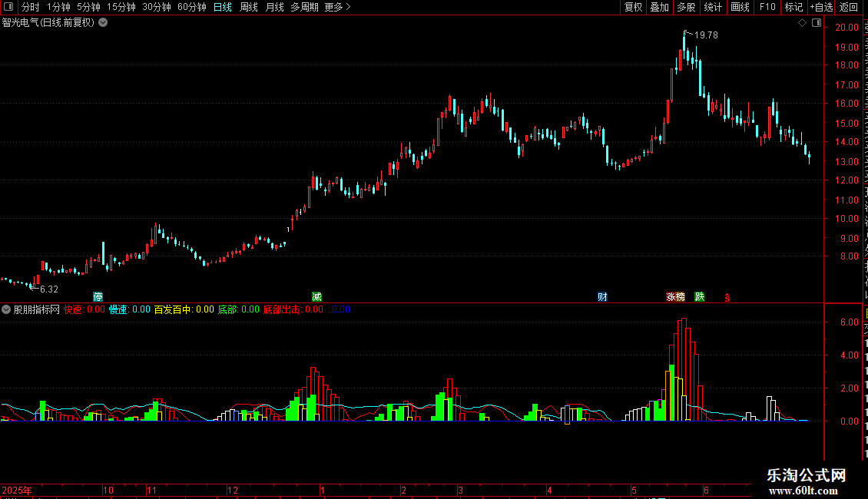Open the 画线 drawing tools
This screenshot has height=499, width=868.
740,7
